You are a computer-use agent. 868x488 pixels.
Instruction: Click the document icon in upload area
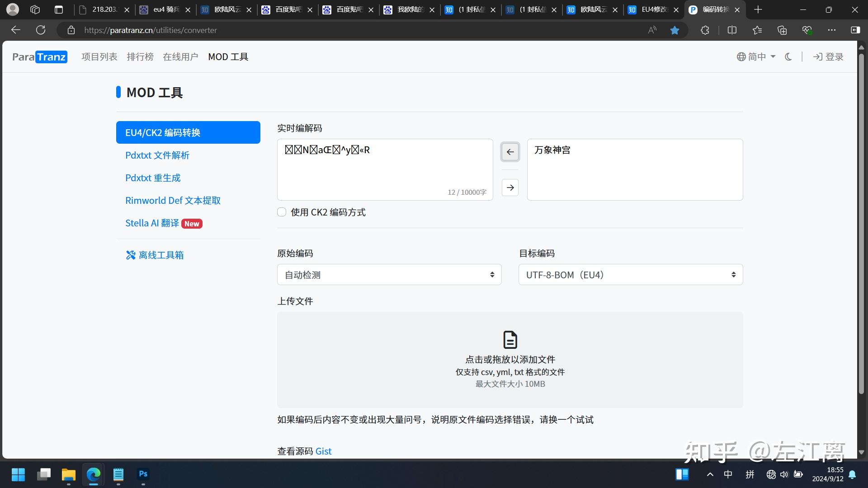(510, 340)
